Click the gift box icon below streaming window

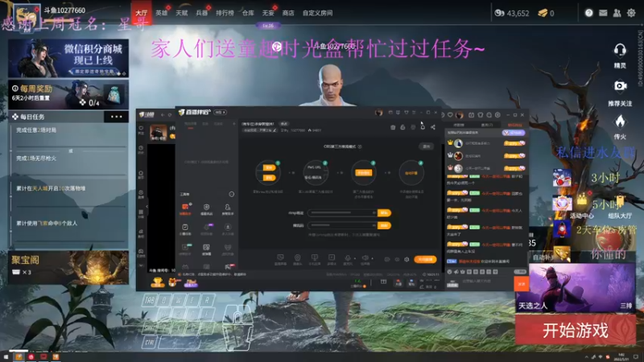tap(174, 282)
